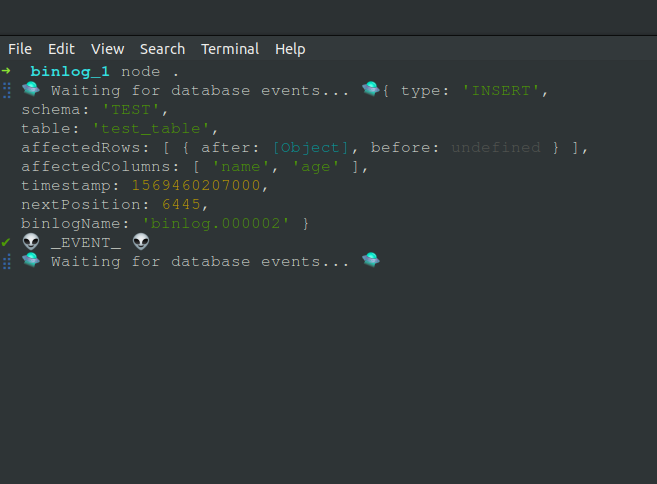Click the UFO emoji ending the last line
Image resolution: width=657 pixels, height=484 pixels.
pos(370,260)
